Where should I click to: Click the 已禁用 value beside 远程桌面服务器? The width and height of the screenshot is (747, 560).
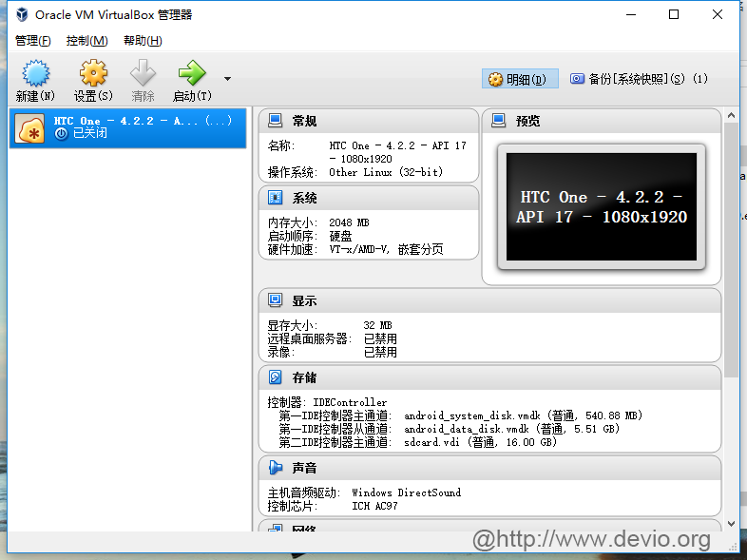(380, 338)
